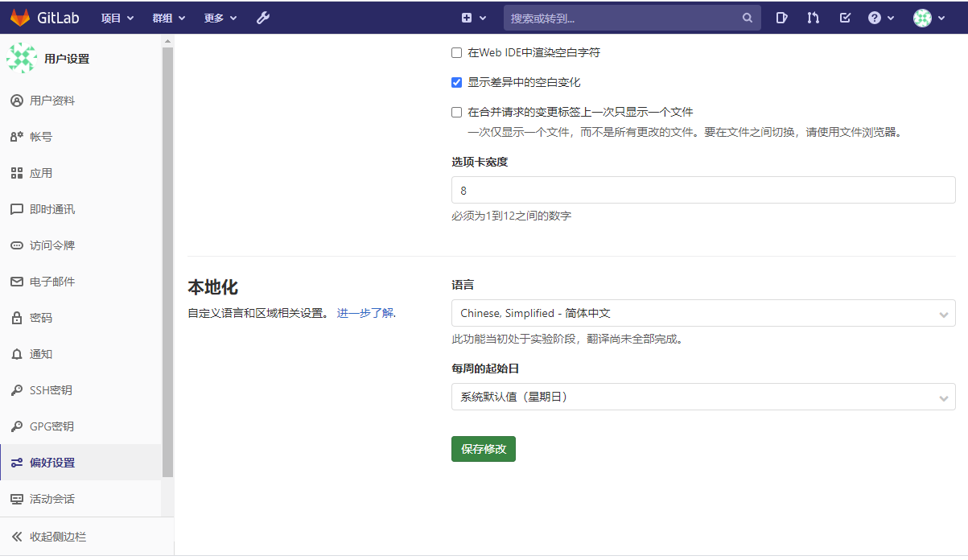Click the 保存修改 button

click(483, 449)
